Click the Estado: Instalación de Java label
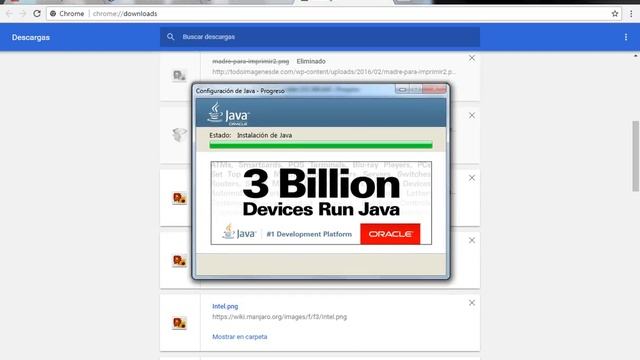Screen dimensions: 640x360 coord(251,135)
